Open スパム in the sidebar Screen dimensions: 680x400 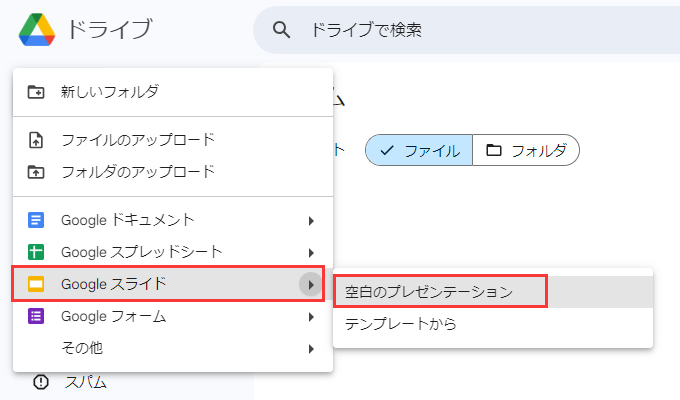(x=85, y=382)
